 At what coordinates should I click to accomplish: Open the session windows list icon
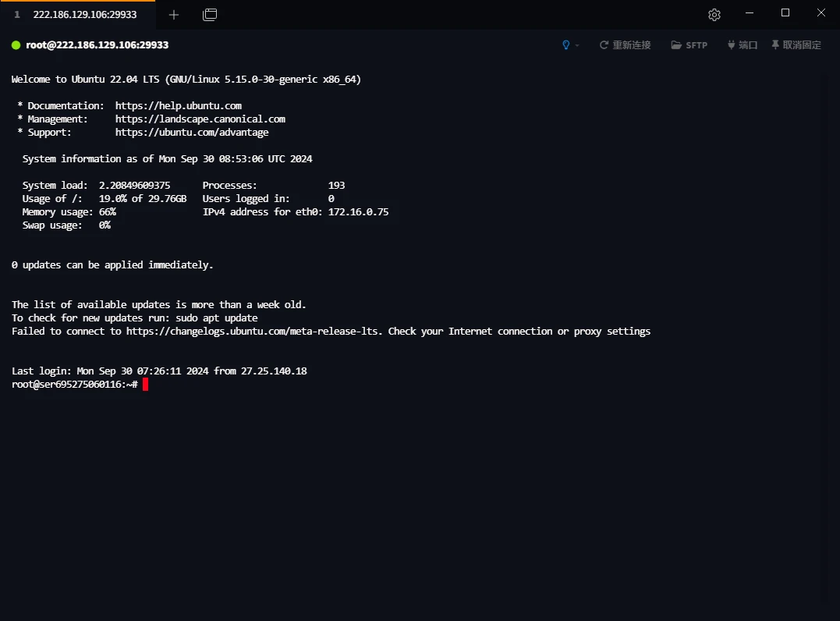coord(210,15)
